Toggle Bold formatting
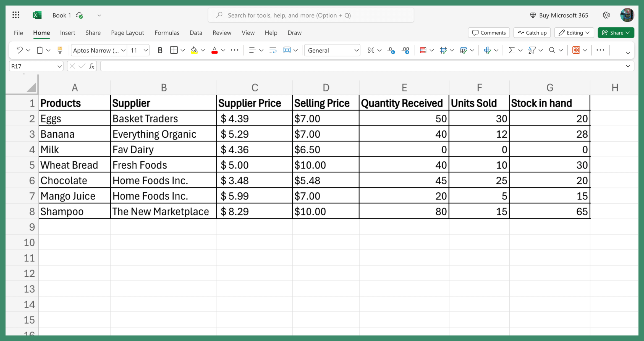Image resolution: width=644 pixels, height=341 pixels. coord(160,50)
